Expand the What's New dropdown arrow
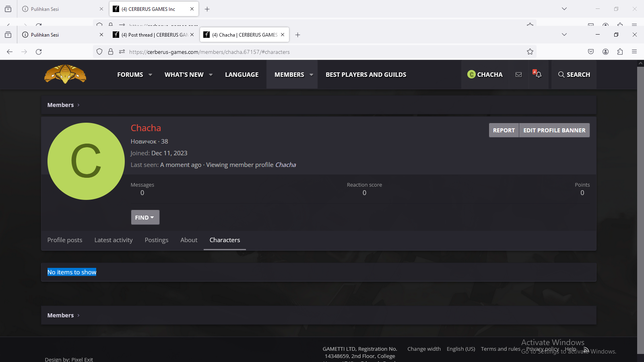Image resolution: width=644 pixels, height=362 pixels. click(x=211, y=74)
